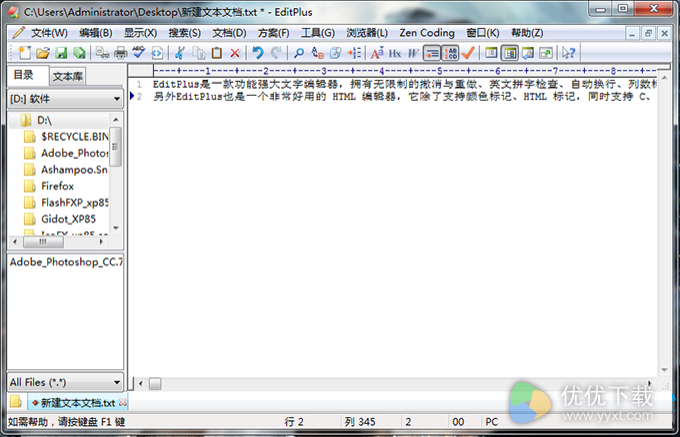Toggle the auto indent button
This screenshot has width=680, height=437.
coord(432,53)
